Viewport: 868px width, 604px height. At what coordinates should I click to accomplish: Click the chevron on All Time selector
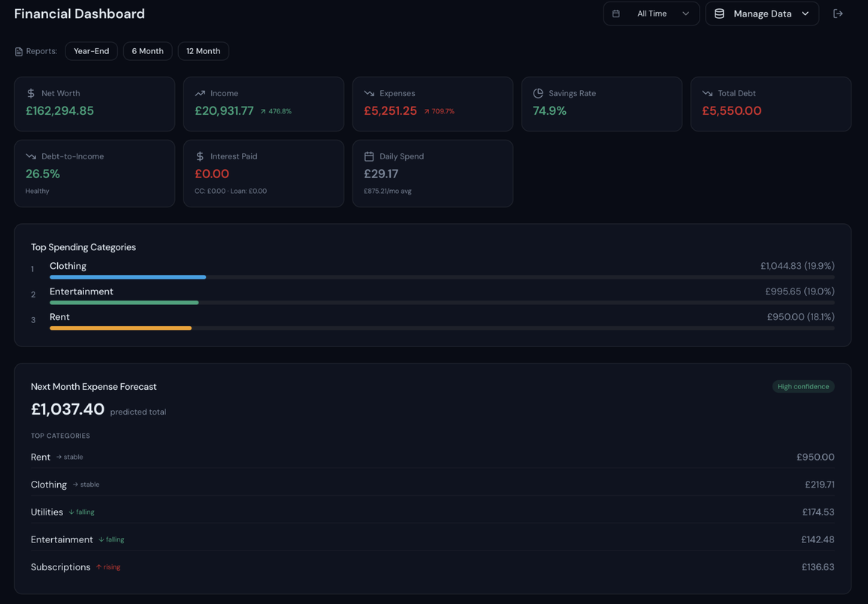(x=686, y=14)
